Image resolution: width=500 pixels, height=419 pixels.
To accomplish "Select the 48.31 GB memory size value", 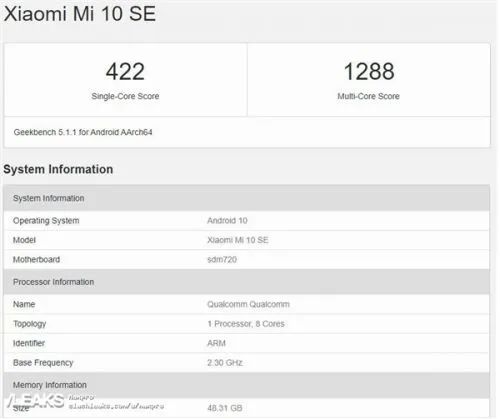I will click(x=225, y=408).
